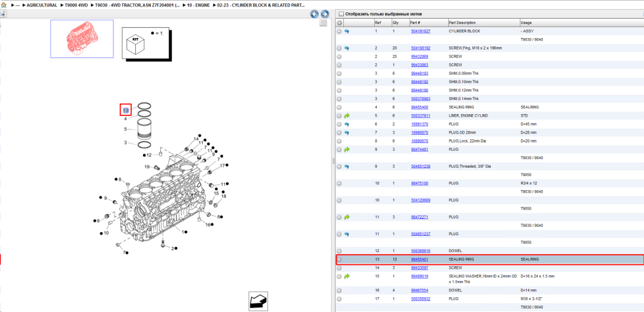
Task: Select callout 13 in the diagram
Action: pyautogui.click(x=126, y=110)
